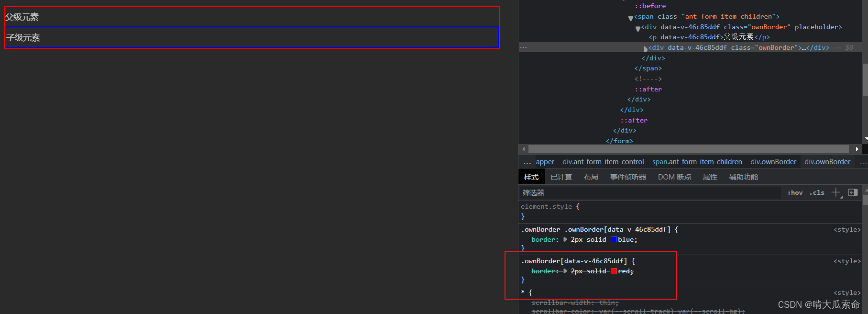The height and width of the screenshot is (314, 868).
Task: Click the scrollbar-width: thin declaration
Action: [x=575, y=303]
